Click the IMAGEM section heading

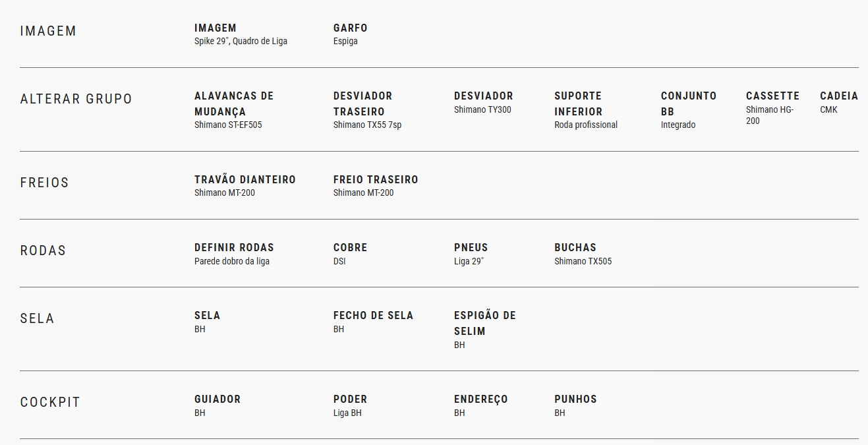click(x=48, y=31)
